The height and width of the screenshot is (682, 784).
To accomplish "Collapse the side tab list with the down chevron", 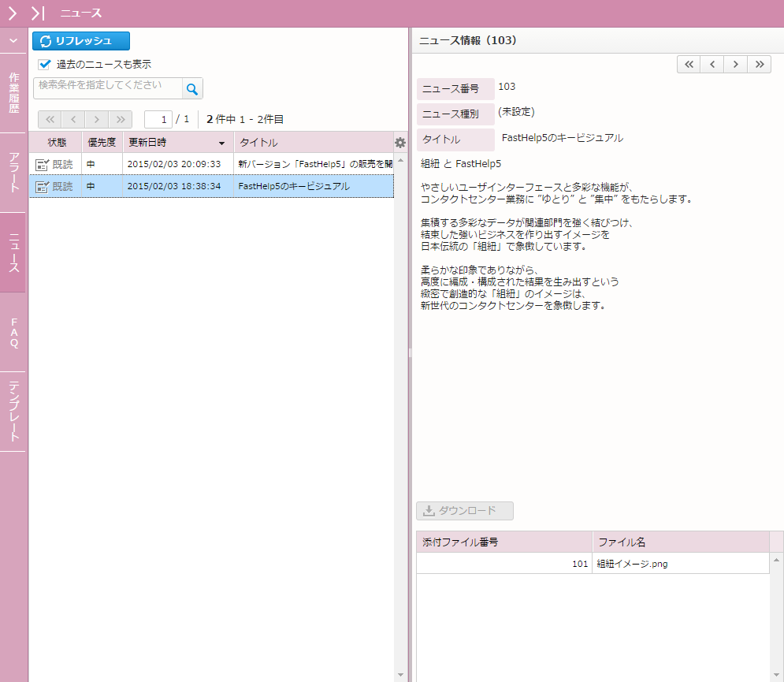I will [13, 40].
